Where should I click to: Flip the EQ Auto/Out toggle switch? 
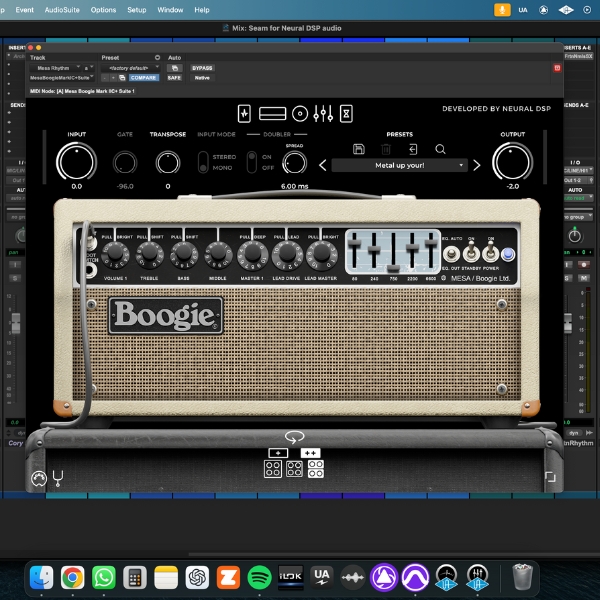click(x=451, y=254)
